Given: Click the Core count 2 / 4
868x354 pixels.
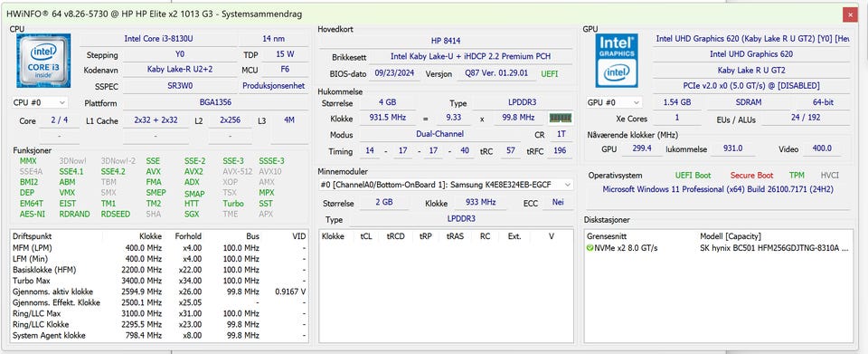Looking at the screenshot, I should [60, 120].
